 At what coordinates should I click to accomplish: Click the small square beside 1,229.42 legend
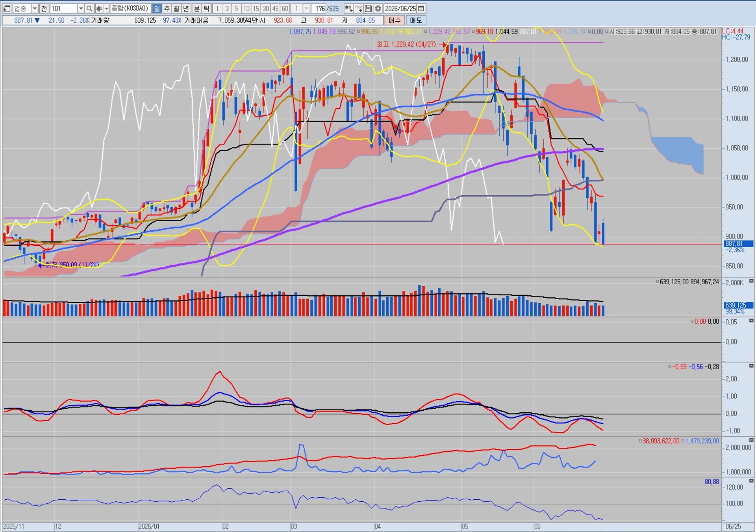click(425, 32)
